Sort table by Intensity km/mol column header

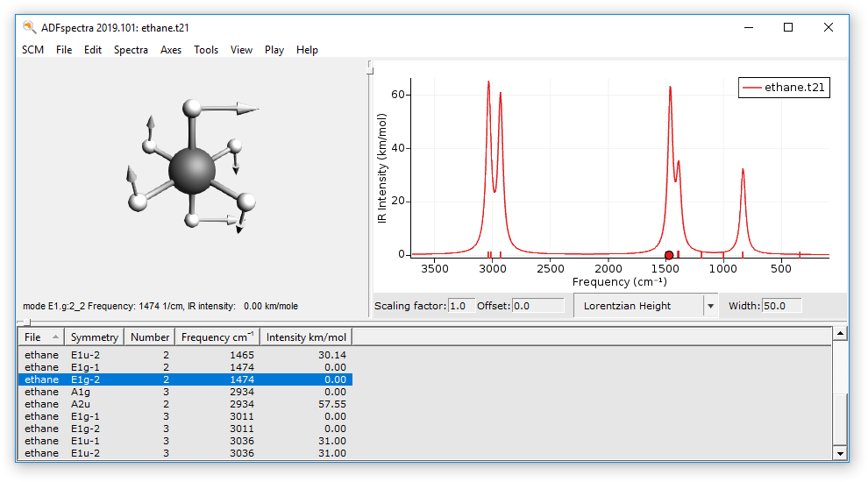coord(306,337)
